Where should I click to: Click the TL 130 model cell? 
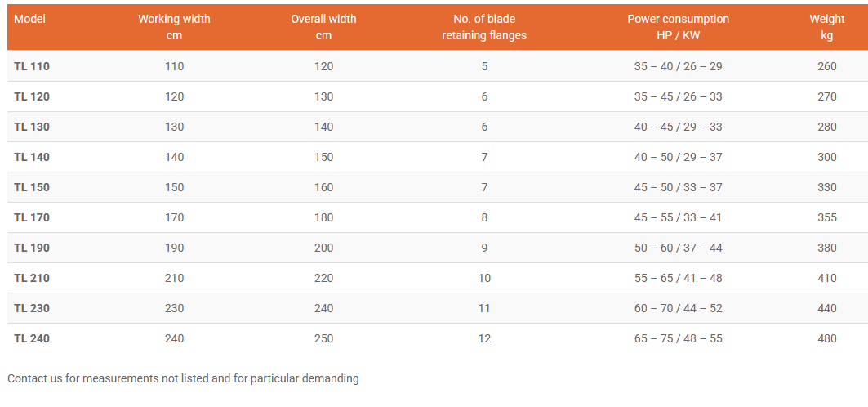32,127
